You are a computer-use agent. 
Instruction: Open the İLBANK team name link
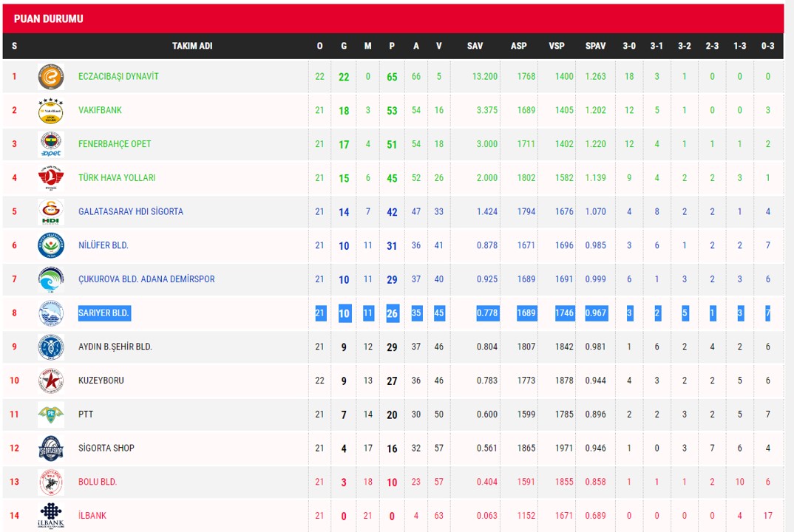(x=92, y=515)
